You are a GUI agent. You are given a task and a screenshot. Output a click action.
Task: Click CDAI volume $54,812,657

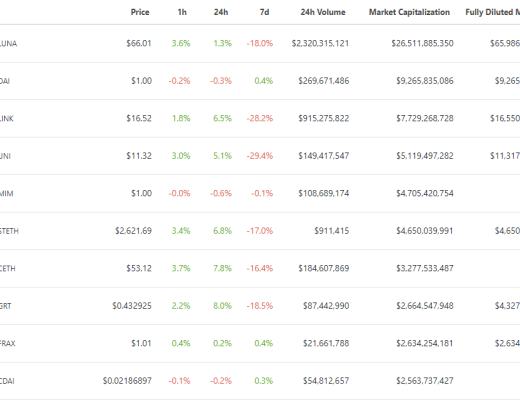[326, 381]
